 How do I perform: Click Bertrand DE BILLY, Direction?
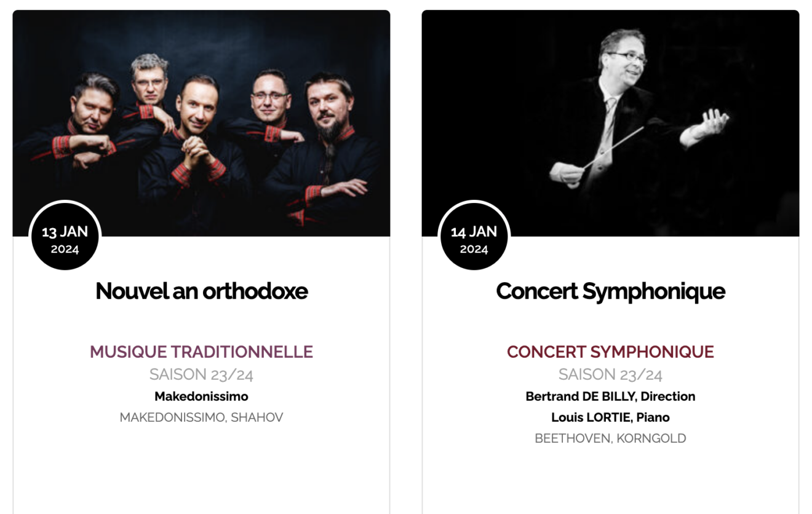tap(610, 397)
